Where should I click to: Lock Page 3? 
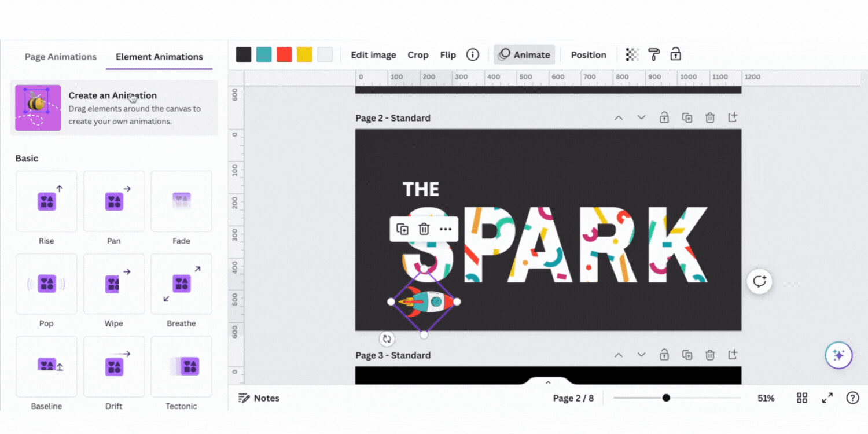click(664, 355)
